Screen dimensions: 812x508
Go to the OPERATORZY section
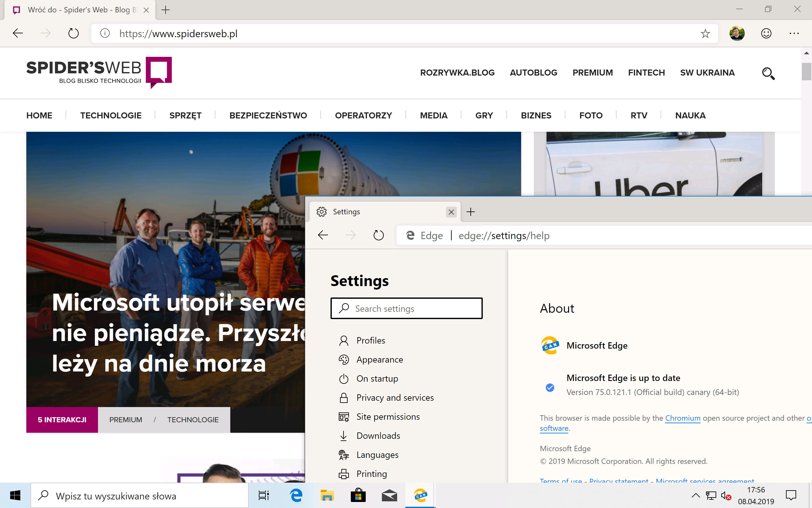363,115
